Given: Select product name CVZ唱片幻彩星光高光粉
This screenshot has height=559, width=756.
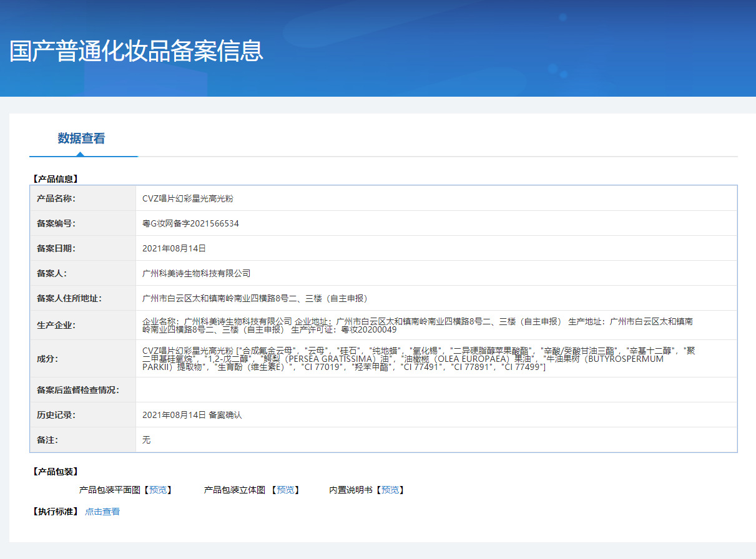Looking at the screenshot, I should click(188, 198).
